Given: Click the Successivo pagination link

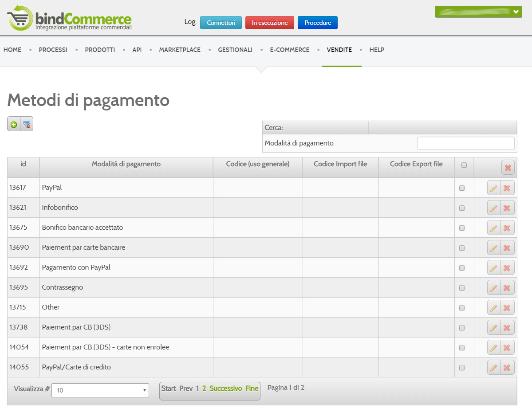Looking at the screenshot, I should [226, 389].
